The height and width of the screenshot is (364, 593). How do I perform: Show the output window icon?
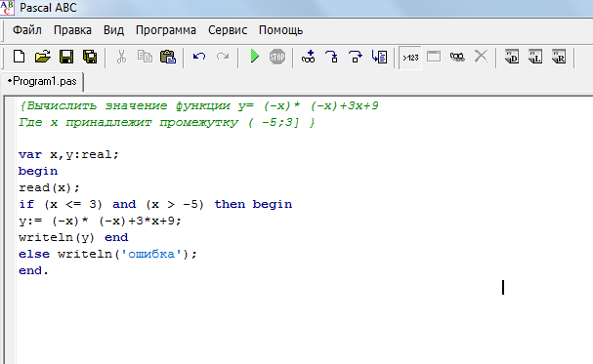434,57
